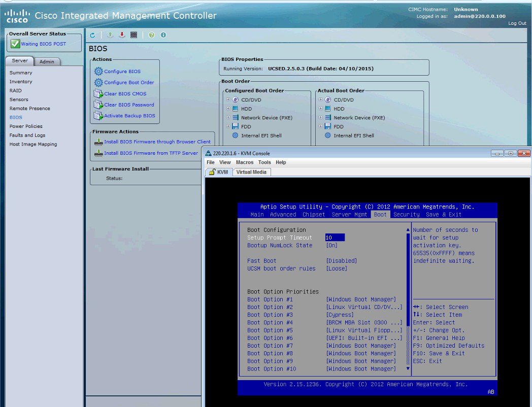
Task: Expand HDD in Actual Boot Order
Action: coord(321,109)
